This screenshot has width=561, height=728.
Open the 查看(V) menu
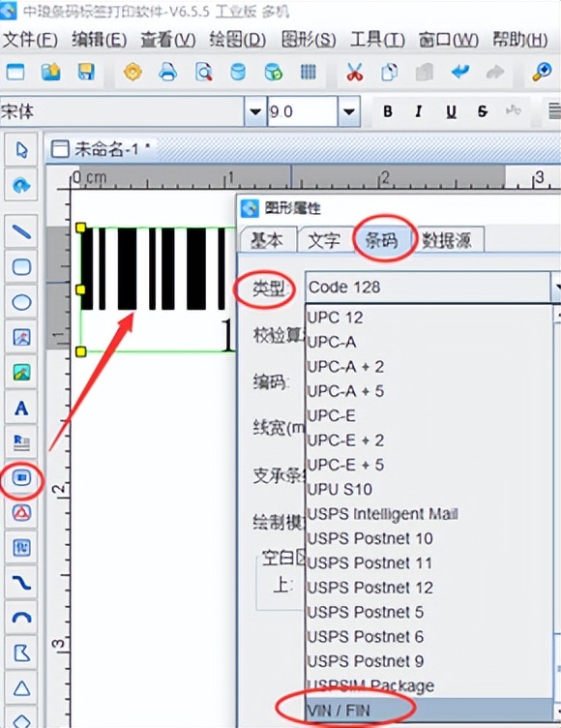pos(168,41)
